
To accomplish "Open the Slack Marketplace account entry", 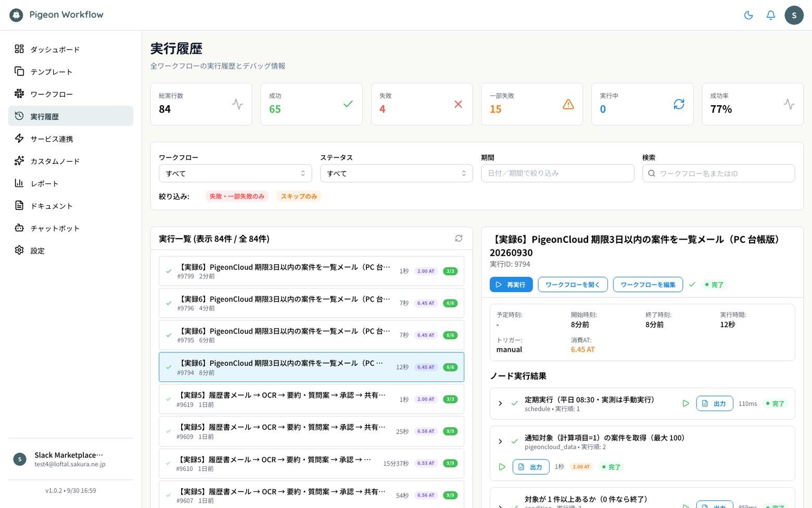I will point(71,459).
